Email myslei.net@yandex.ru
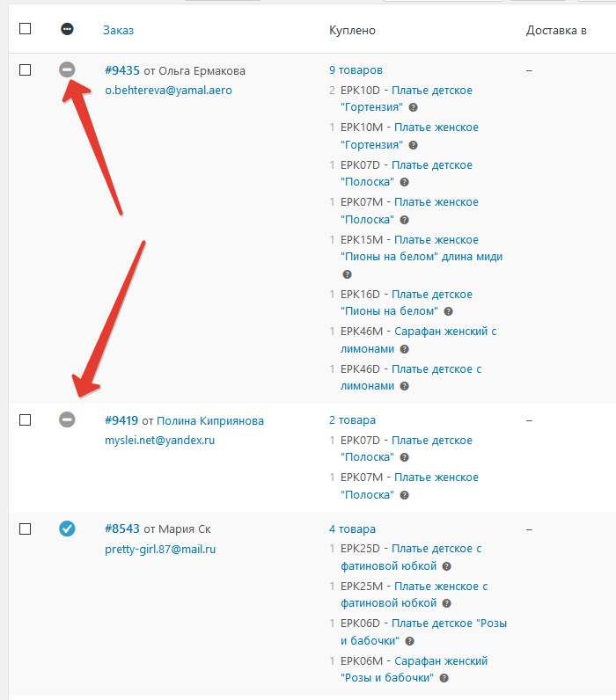This screenshot has width=616, height=700. tap(159, 440)
